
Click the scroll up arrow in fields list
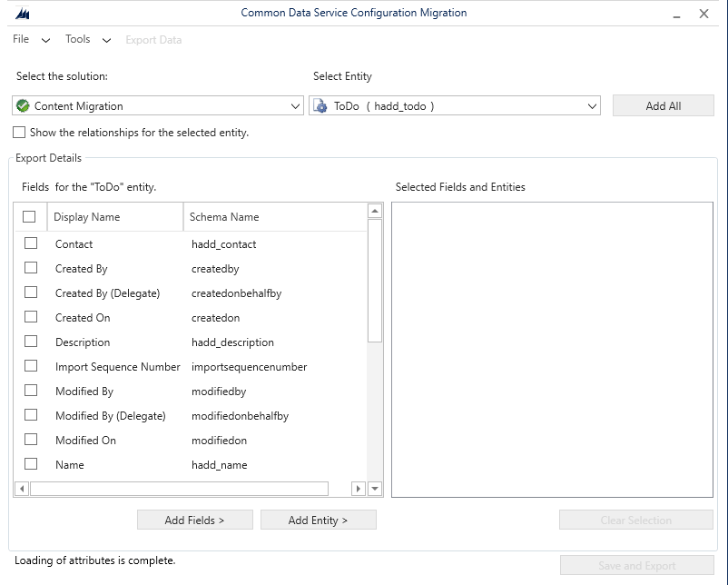point(375,212)
